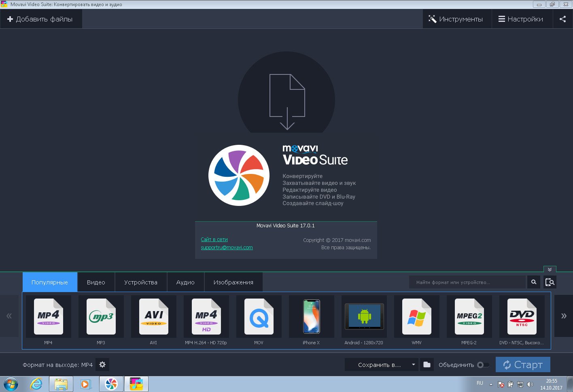Open device detection icon next to search
The image size is (573, 392).
pyautogui.click(x=550, y=282)
